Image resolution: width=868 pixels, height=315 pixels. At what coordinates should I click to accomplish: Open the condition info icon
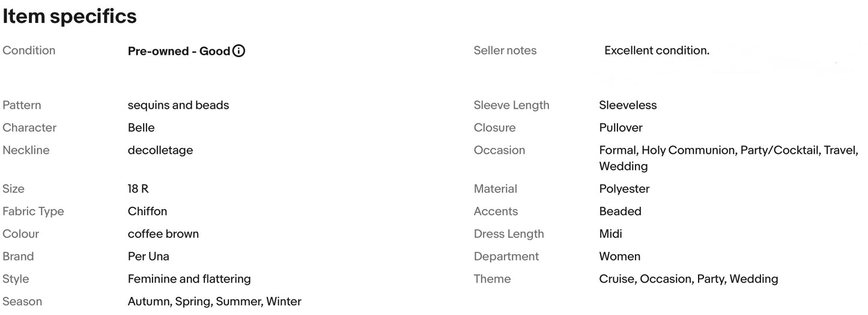[238, 51]
